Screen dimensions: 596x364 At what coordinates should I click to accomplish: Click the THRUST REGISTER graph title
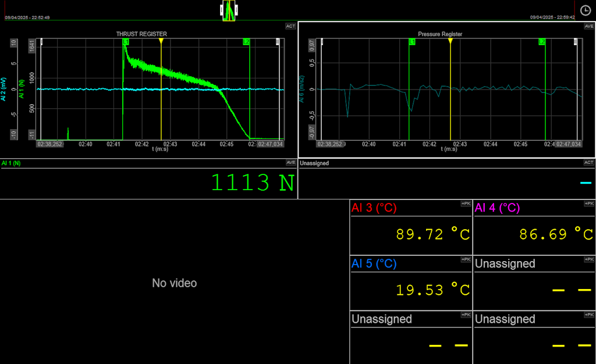(x=141, y=34)
